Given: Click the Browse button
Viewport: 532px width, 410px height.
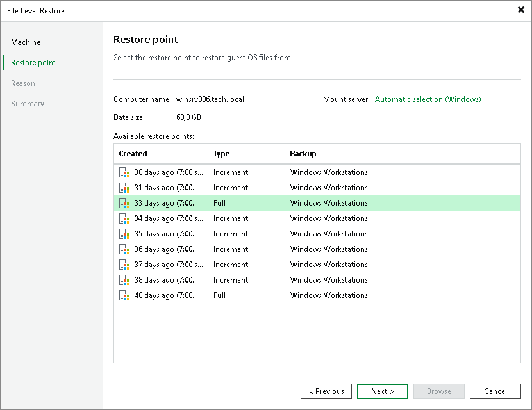Looking at the screenshot, I should click(x=438, y=391).
